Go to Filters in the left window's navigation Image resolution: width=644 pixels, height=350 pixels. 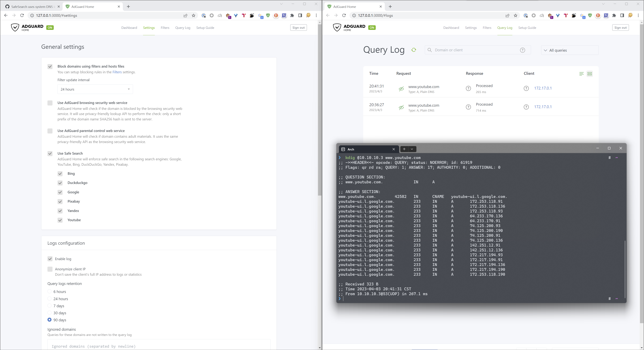[165, 28]
